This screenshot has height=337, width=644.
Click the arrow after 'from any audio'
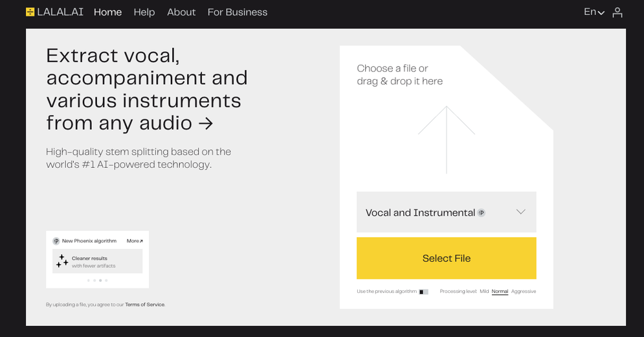pyautogui.click(x=206, y=123)
